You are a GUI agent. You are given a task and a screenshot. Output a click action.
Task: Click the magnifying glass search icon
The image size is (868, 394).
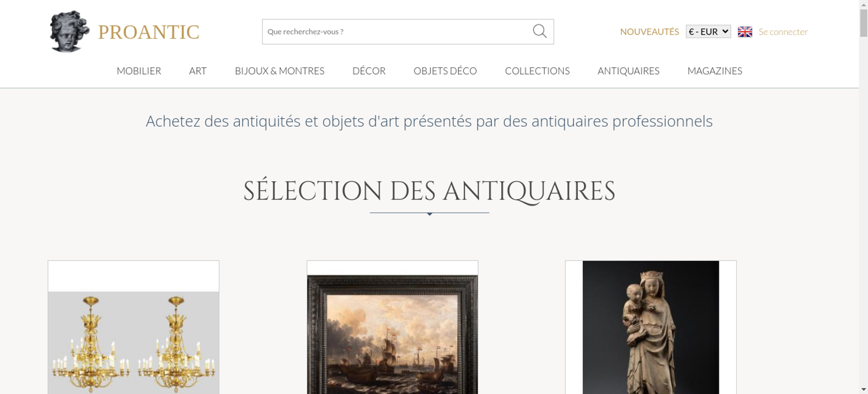(539, 31)
